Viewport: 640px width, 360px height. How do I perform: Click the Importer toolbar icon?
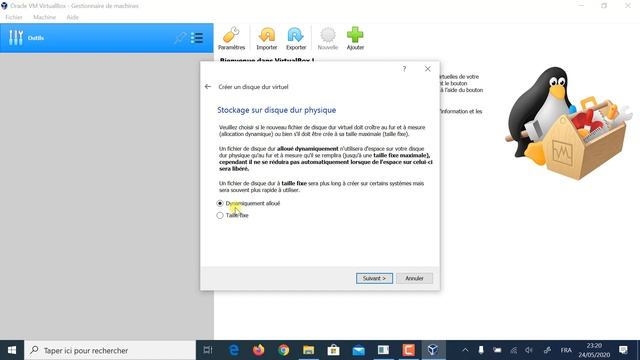[267, 39]
